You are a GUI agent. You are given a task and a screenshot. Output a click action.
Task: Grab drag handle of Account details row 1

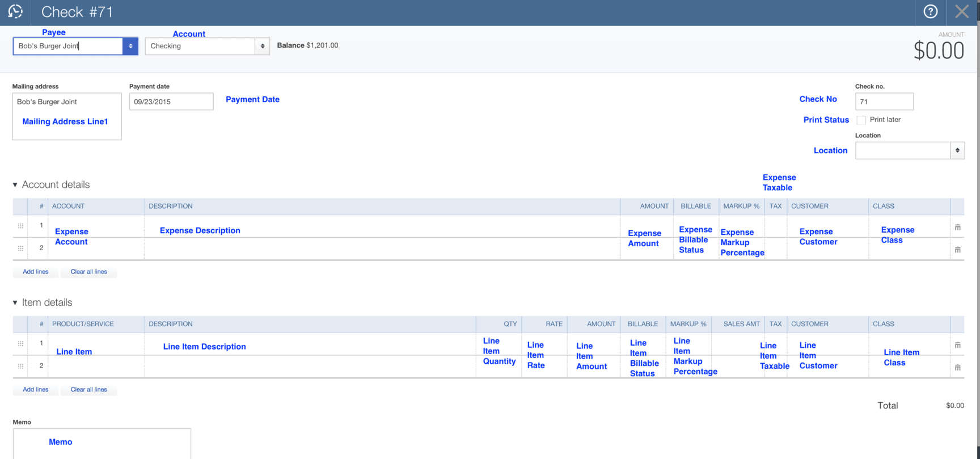(20, 226)
